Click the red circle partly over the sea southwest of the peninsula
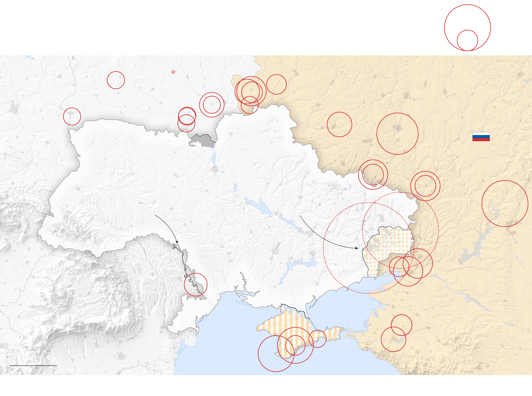This screenshot has height=396, width=532. tap(276, 354)
